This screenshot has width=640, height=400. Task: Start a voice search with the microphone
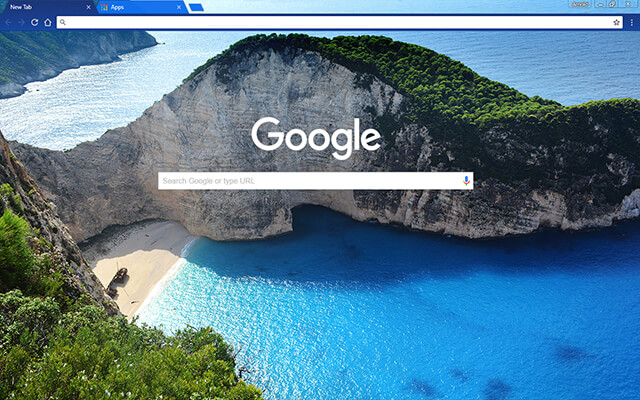(466, 181)
